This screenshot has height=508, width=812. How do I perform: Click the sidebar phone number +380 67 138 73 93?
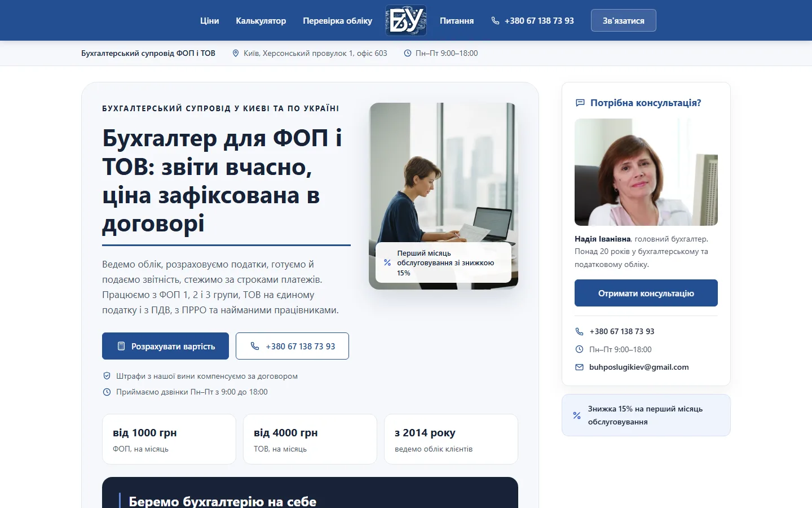[622, 331]
